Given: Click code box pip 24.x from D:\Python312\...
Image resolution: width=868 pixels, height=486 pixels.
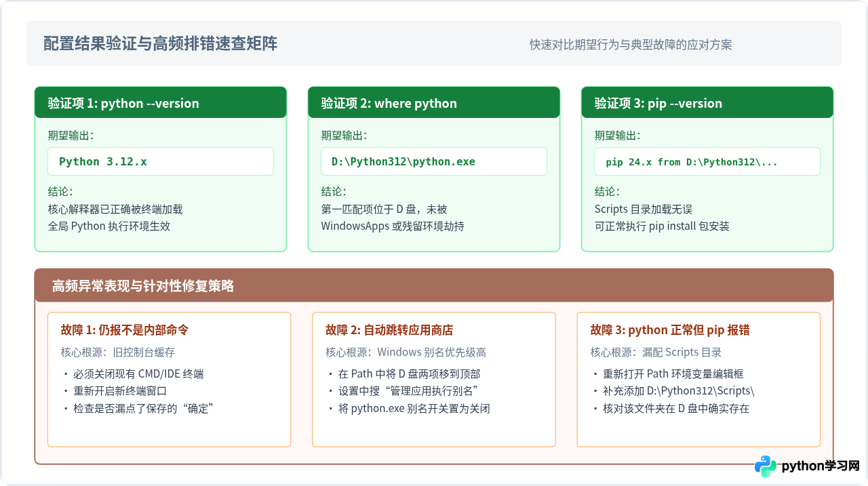Looking at the screenshot, I should (707, 161).
